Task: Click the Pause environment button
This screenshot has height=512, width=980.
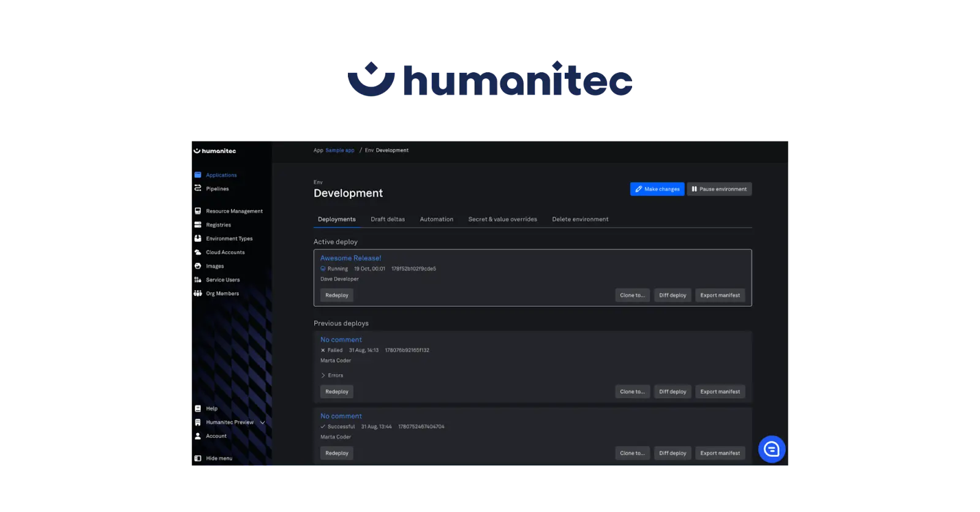Action: (719, 189)
